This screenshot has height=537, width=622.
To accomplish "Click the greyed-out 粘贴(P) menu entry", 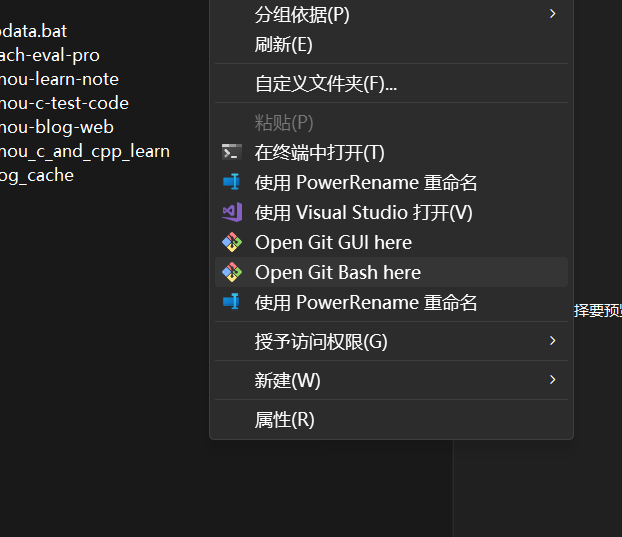I will point(284,123).
